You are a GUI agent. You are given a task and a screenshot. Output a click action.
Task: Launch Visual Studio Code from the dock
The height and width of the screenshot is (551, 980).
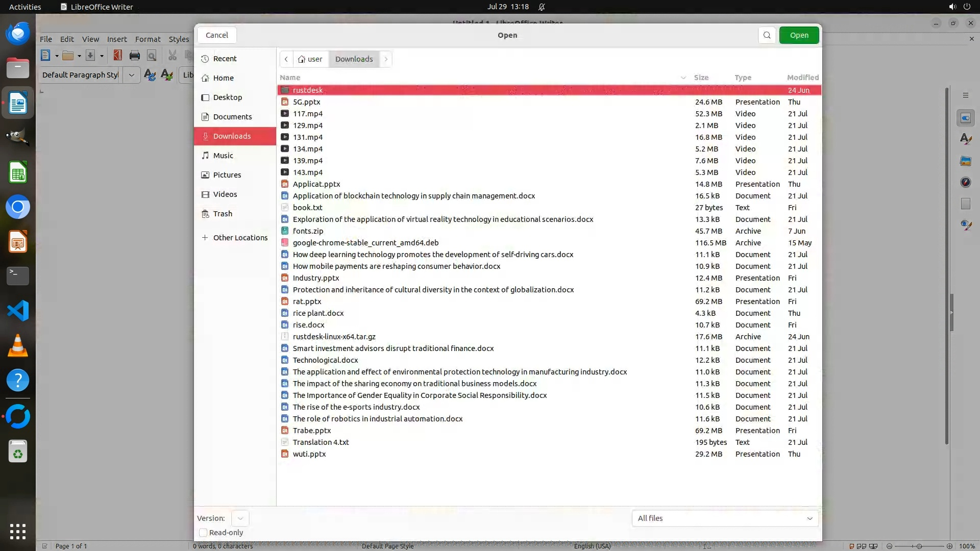[x=18, y=311]
